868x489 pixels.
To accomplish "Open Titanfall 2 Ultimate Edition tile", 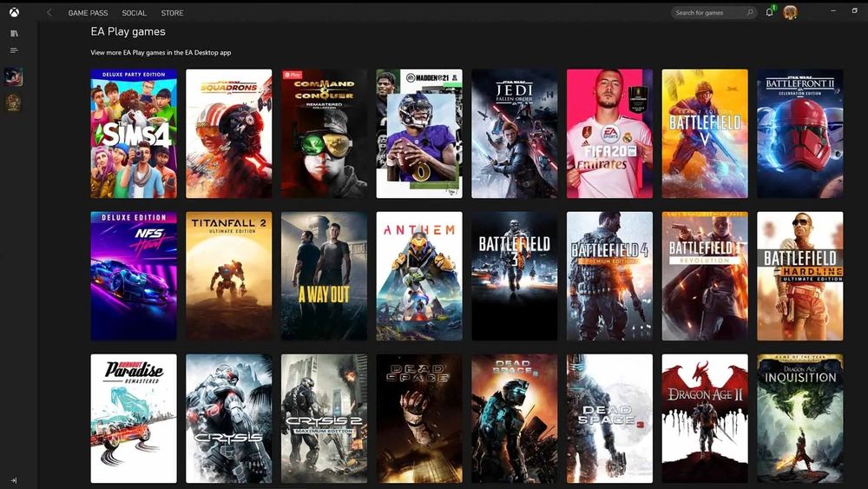I will [x=229, y=276].
